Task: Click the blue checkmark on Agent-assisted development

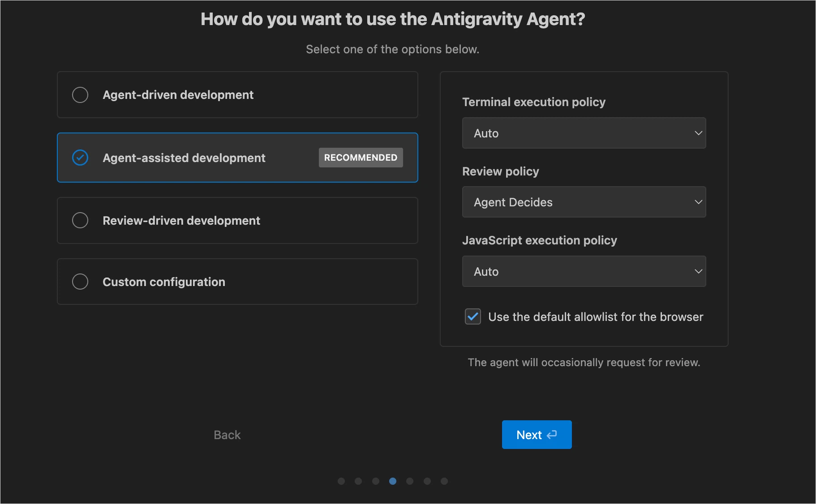Action: pyautogui.click(x=80, y=158)
